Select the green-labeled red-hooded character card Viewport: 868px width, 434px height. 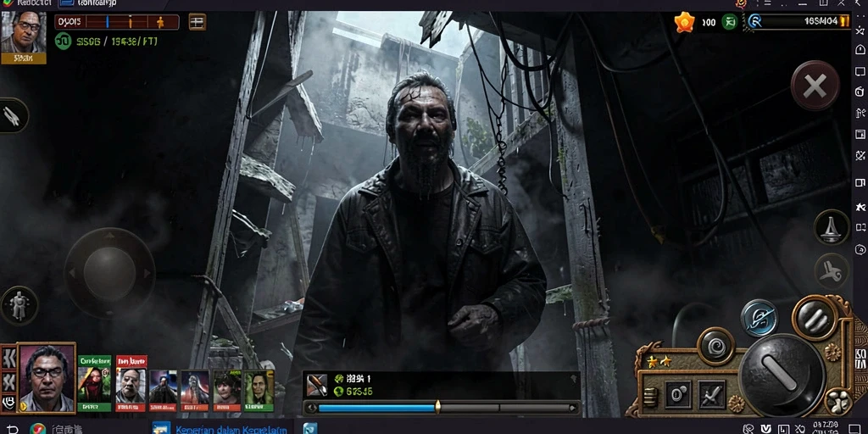[x=95, y=384]
